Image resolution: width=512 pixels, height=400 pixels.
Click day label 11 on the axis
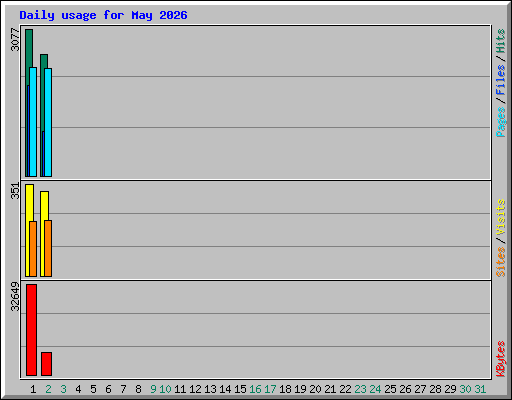click(x=180, y=389)
